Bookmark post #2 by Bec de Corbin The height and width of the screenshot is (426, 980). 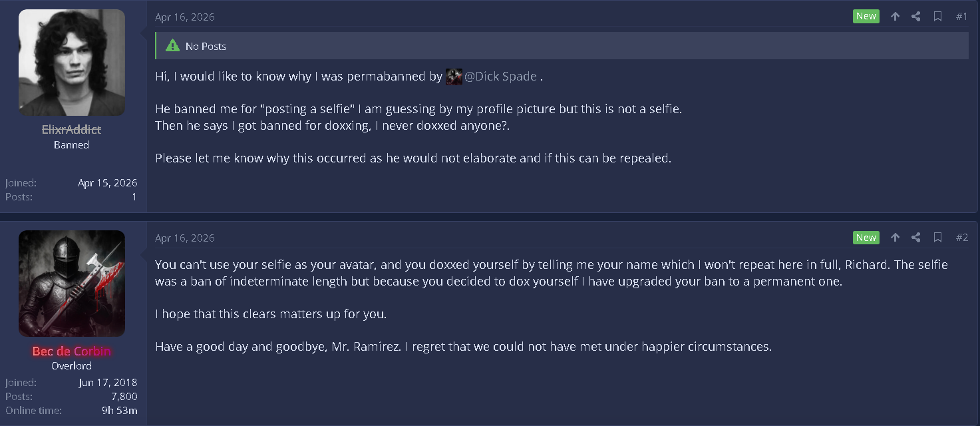point(937,238)
